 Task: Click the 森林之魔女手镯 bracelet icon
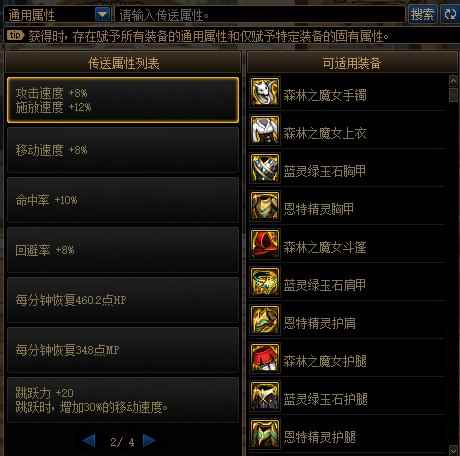tap(265, 92)
